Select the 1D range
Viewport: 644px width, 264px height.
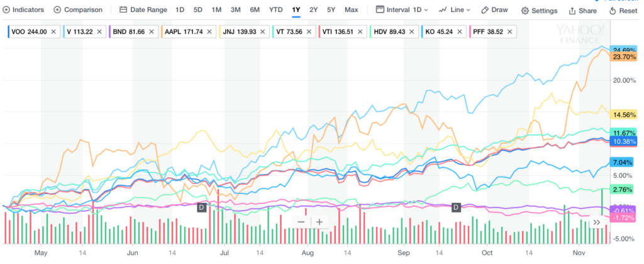[180, 9]
